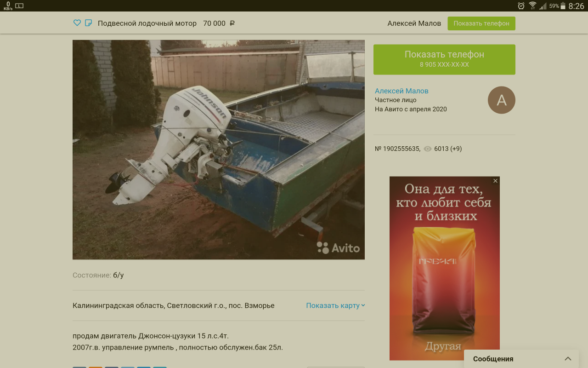Tap the alarm clock status icon
Viewport: 588px width, 368px height.
[x=521, y=6]
